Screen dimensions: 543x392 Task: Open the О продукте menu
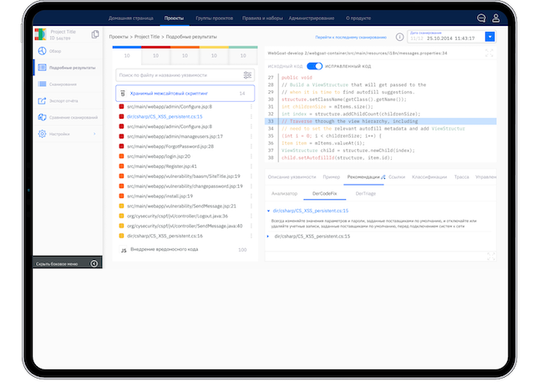click(x=358, y=18)
